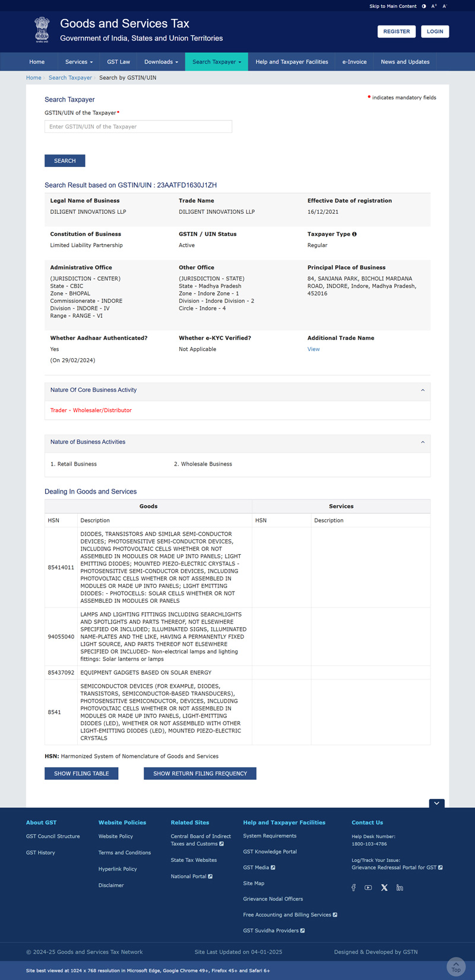Open Terms and Conditions footer link
This screenshot has width=475, height=980.
pyautogui.click(x=125, y=853)
